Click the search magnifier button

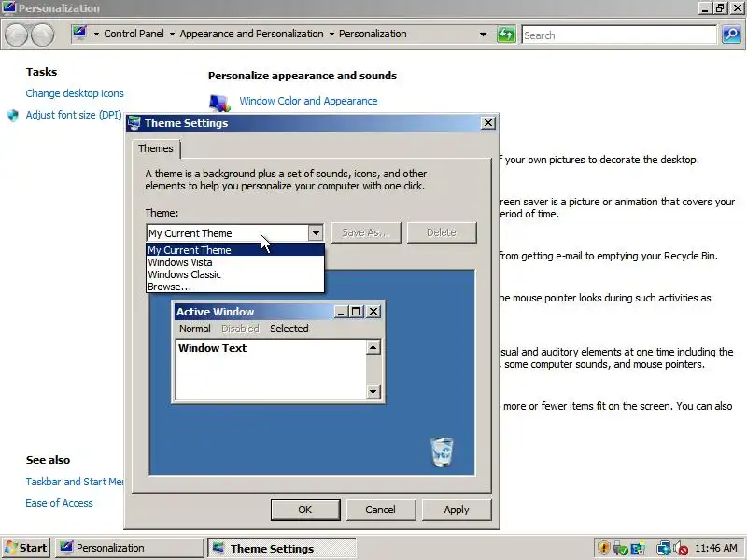731,35
